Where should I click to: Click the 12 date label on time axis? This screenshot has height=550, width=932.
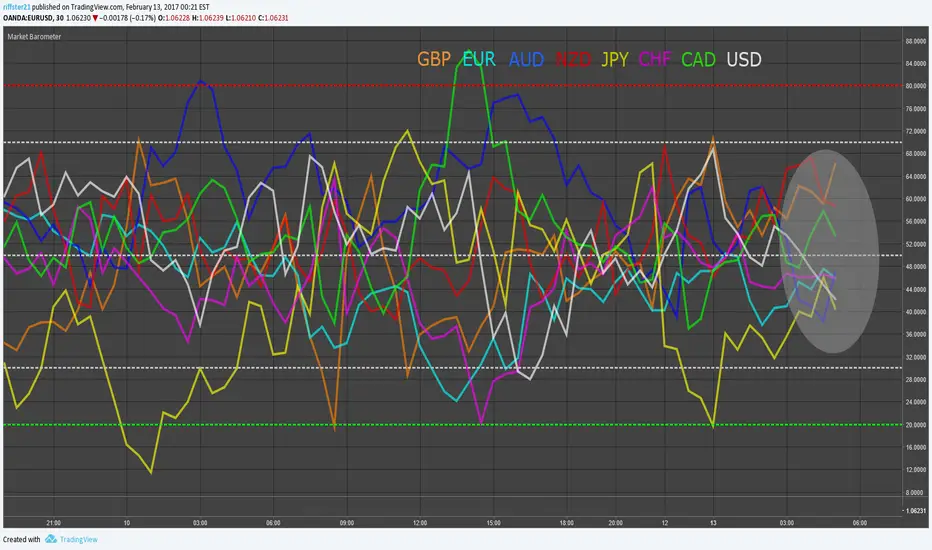pyautogui.click(x=665, y=523)
